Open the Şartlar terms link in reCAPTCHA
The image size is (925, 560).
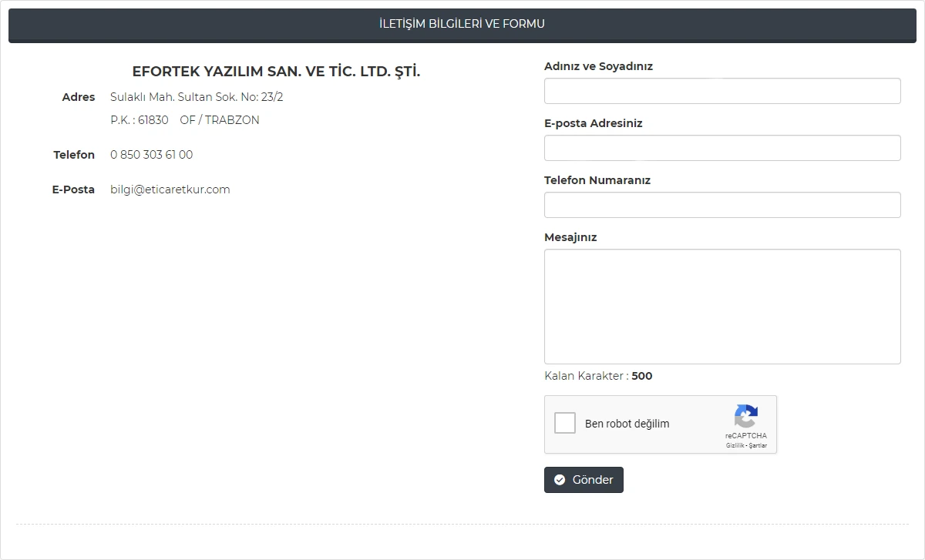(758, 446)
